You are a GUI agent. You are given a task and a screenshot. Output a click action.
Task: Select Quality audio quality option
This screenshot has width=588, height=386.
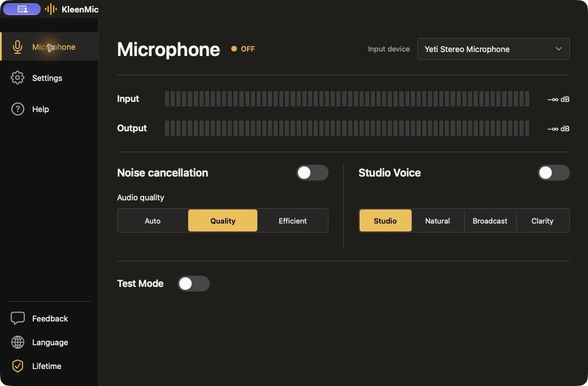coord(223,221)
